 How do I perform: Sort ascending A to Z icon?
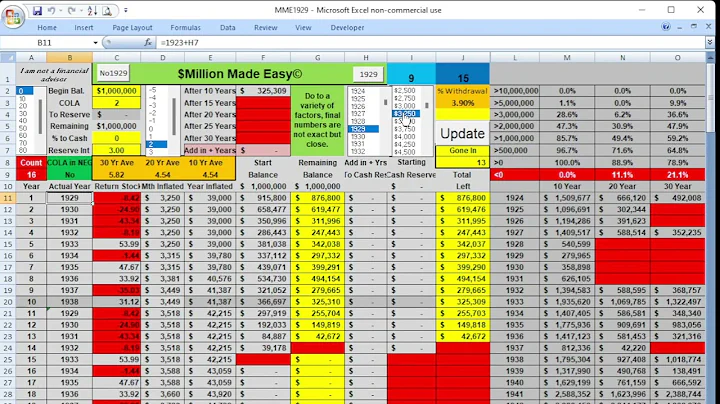tap(92, 11)
